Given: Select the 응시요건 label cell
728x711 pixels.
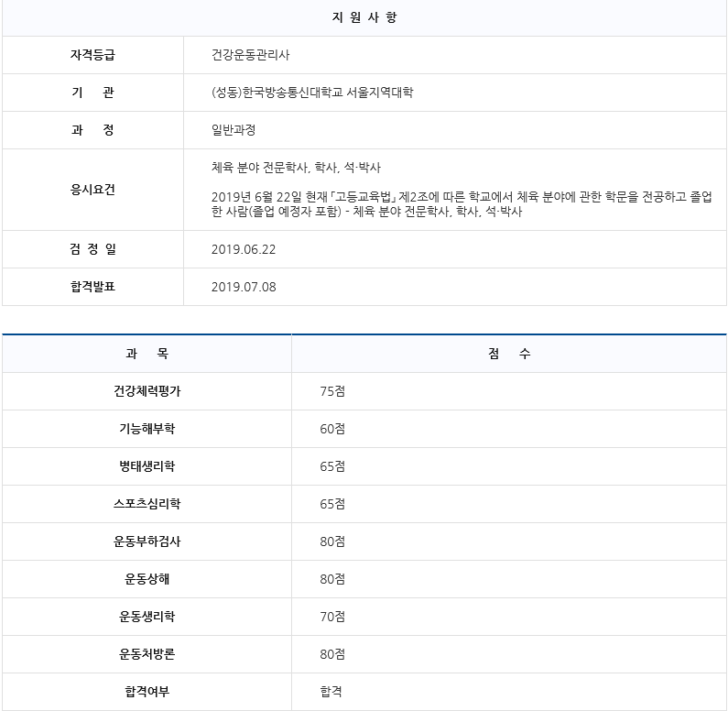Looking at the screenshot, I should pyautogui.click(x=92, y=190).
